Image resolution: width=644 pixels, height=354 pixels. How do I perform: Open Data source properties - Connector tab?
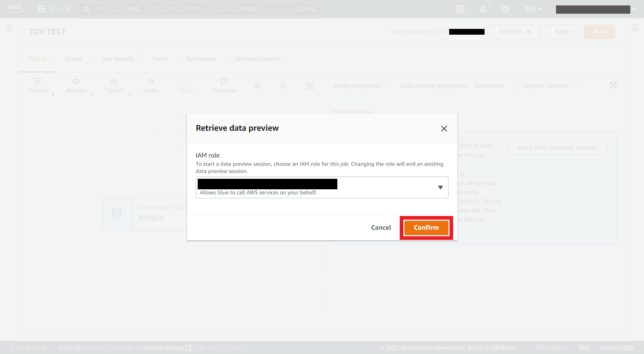[x=452, y=86]
